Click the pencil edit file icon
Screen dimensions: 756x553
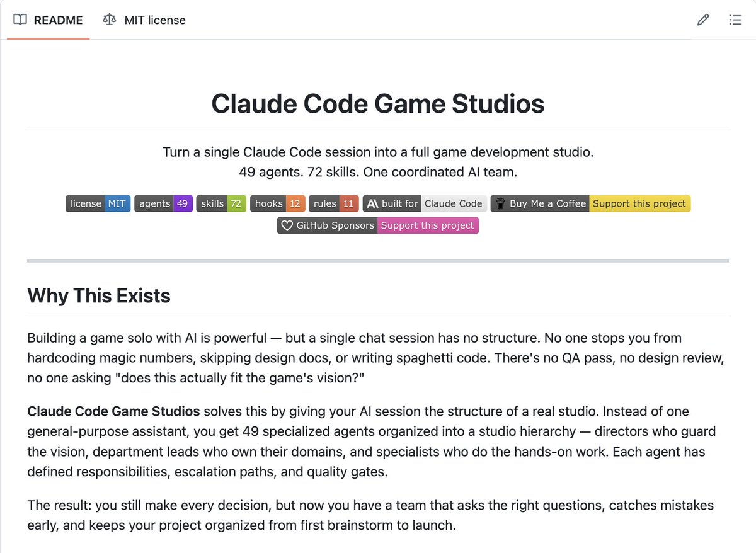tap(703, 20)
